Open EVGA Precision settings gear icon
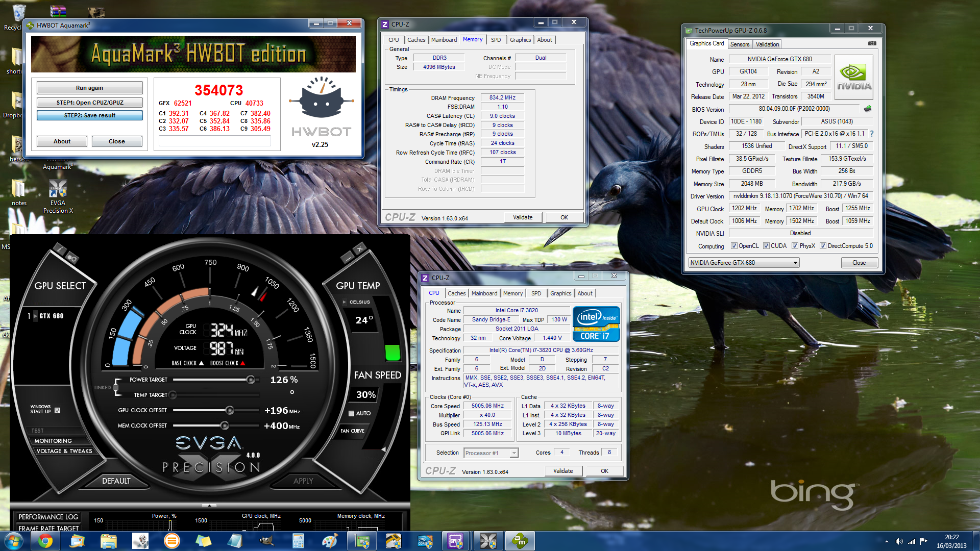 (x=72, y=258)
